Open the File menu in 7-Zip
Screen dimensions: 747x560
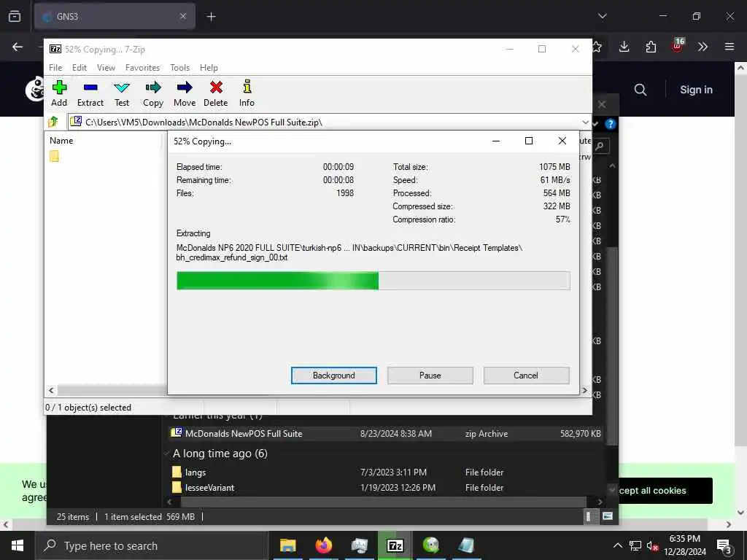[55, 68]
